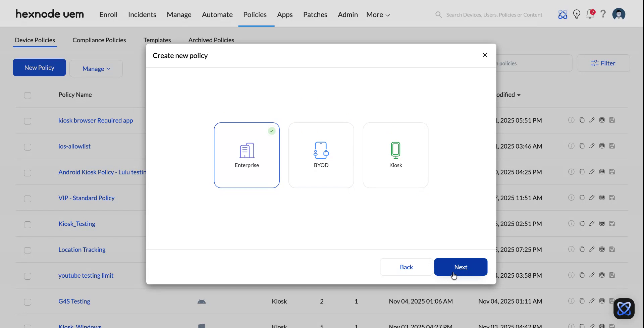Open help via the question mark icon

603,14
